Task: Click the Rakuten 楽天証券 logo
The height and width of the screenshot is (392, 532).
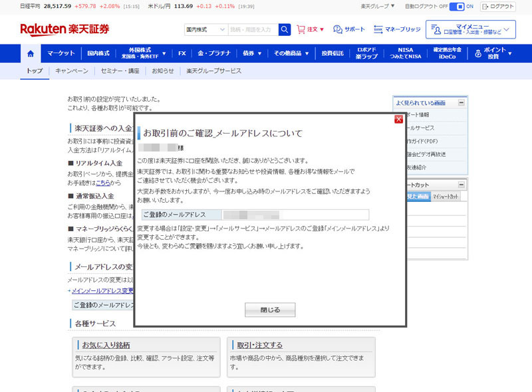Action: tap(65, 29)
